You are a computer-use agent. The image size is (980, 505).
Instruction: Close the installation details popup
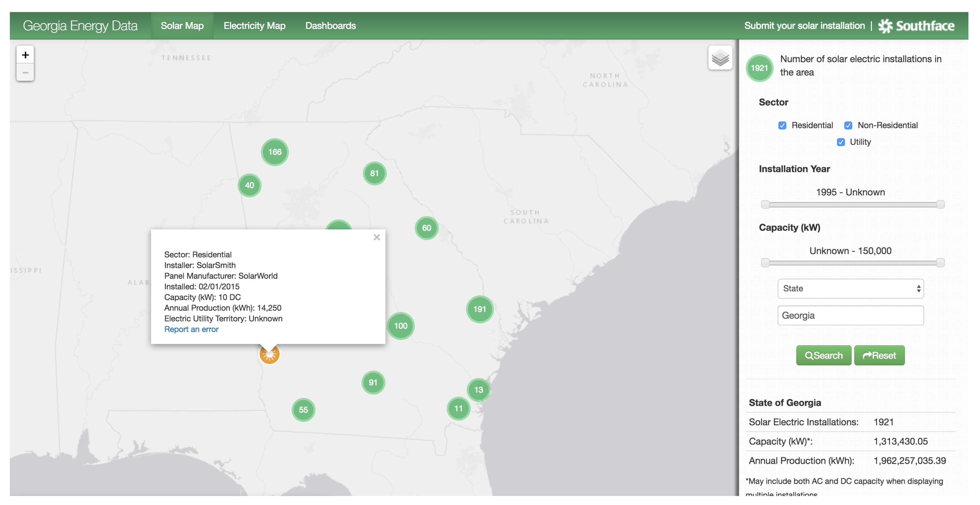point(377,237)
